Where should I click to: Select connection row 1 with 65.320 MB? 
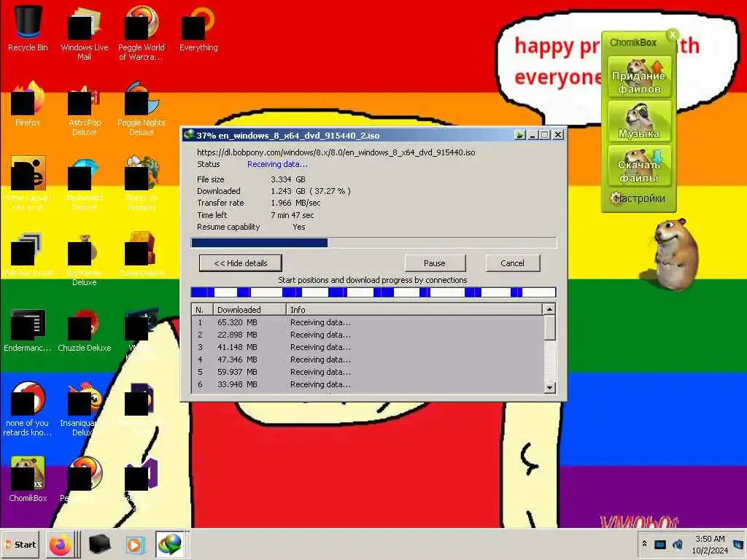point(368,322)
